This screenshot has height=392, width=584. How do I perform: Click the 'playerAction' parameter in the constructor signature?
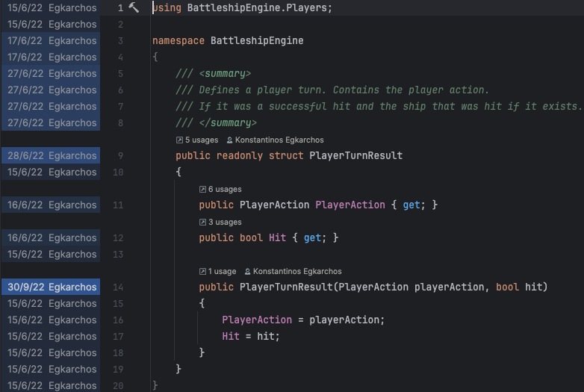tap(449, 287)
